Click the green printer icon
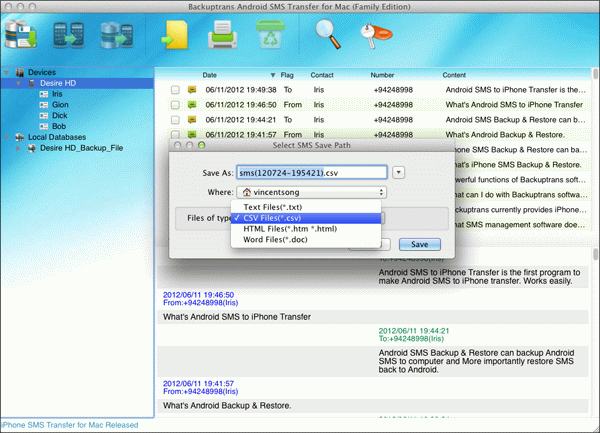600x433 pixels. (x=223, y=35)
